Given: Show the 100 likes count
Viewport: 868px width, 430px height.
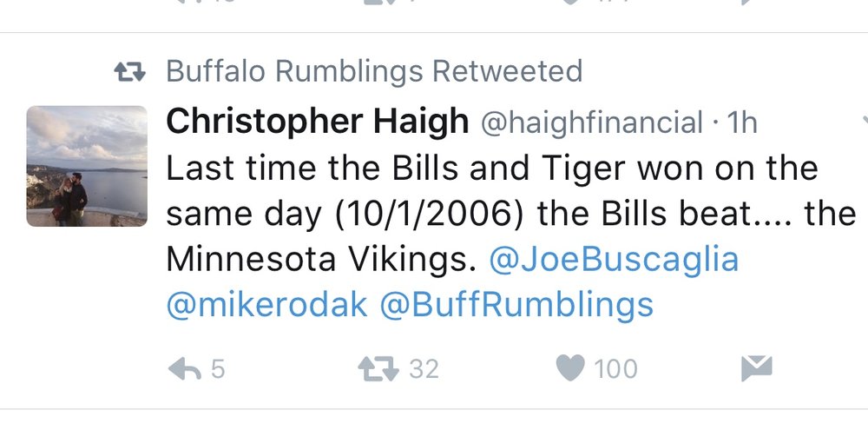Looking at the screenshot, I should coord(615,369).
